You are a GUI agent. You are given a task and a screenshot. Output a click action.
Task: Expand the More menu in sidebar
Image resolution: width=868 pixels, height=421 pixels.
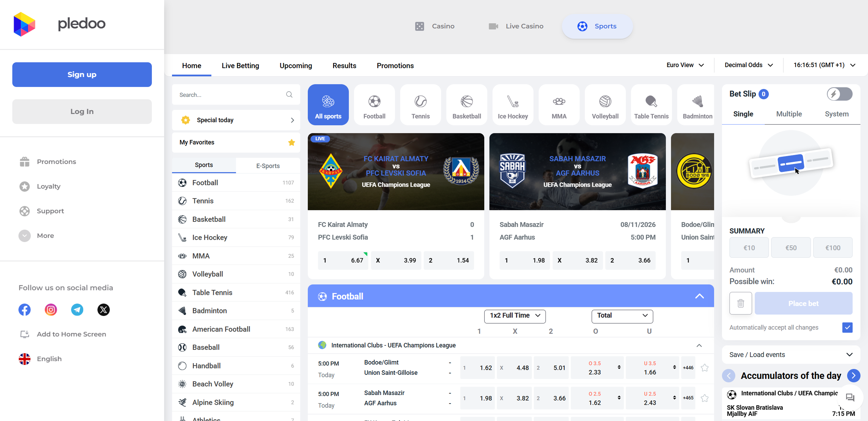tap(36, 235)
